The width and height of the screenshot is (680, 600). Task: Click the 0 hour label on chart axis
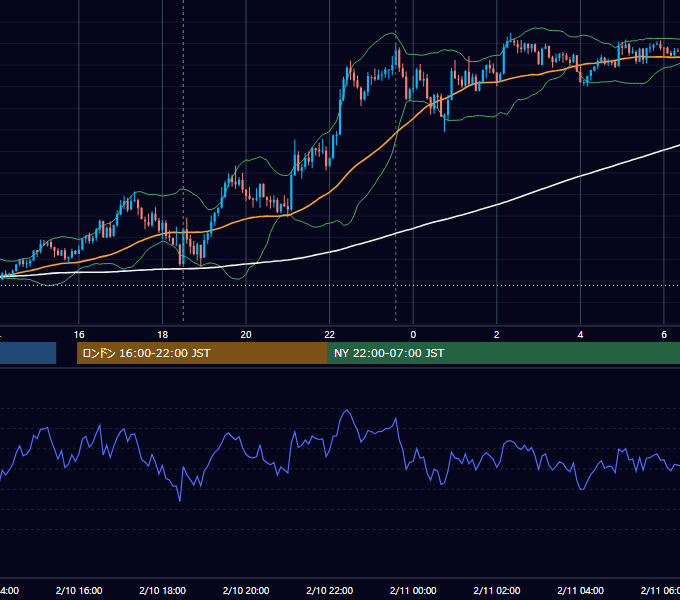pos(413,335)
